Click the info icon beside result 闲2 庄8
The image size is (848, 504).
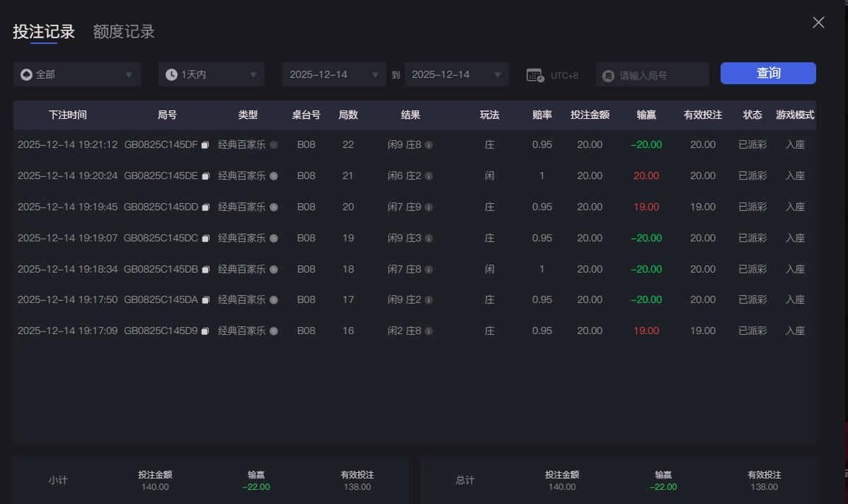click(430, 331)
